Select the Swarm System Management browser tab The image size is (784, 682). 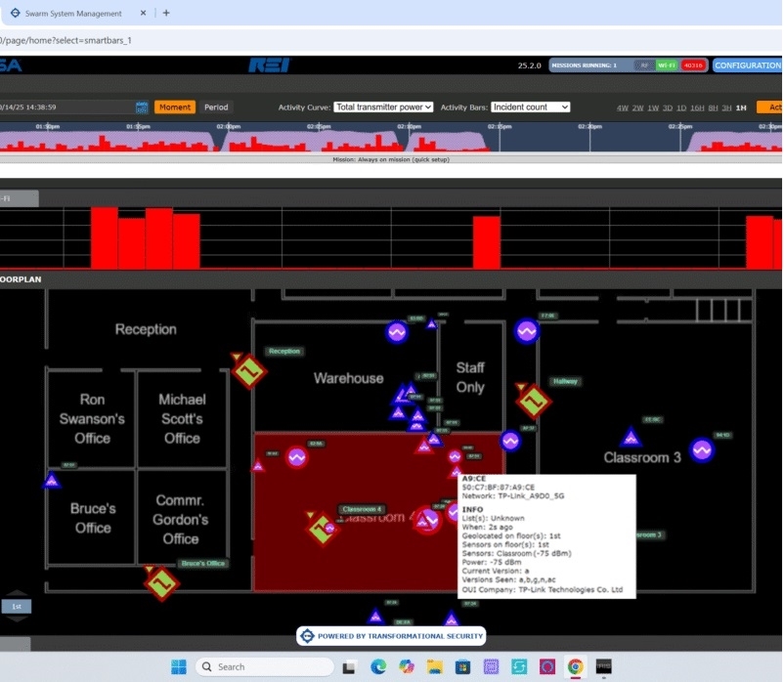(x=73, y=13)
